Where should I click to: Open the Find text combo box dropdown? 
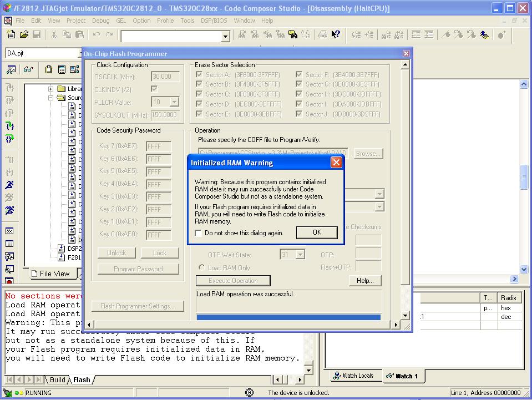pyautogui.click(x=225, y=36)
